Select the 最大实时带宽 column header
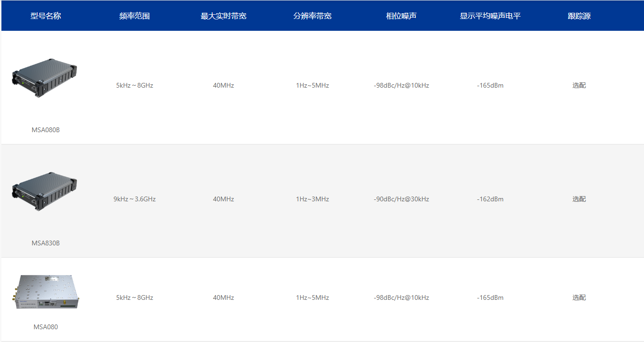The height and width of the screenshot is (342, 644). (223, 16)
